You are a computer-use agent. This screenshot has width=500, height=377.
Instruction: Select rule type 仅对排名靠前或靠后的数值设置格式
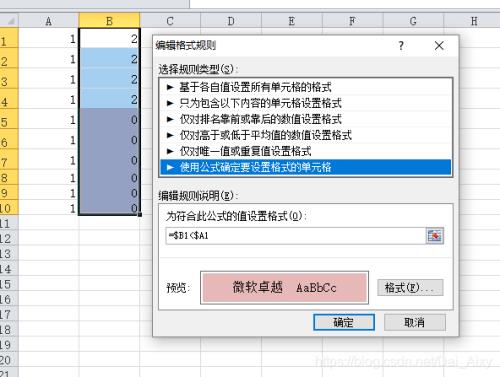click(305, 119)
